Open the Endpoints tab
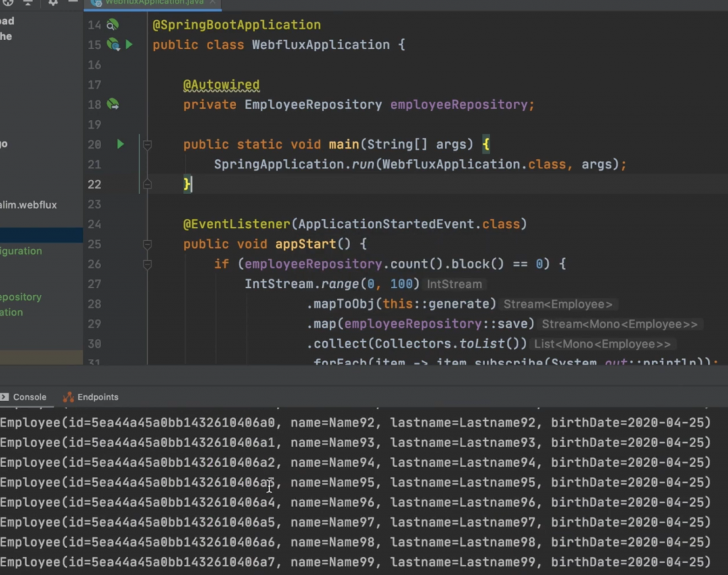The width and height of the screenshot is (728, 575). (x=97, y=397)
